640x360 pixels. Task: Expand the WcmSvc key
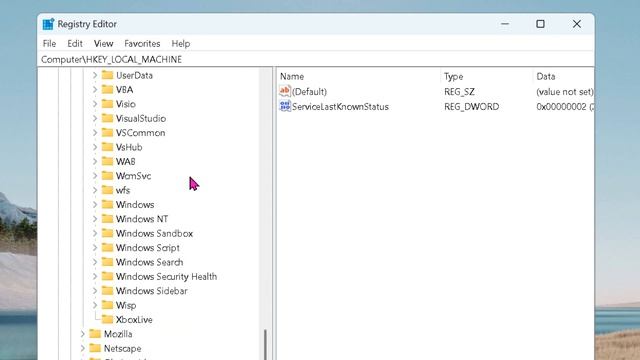[x=95, y=176]
